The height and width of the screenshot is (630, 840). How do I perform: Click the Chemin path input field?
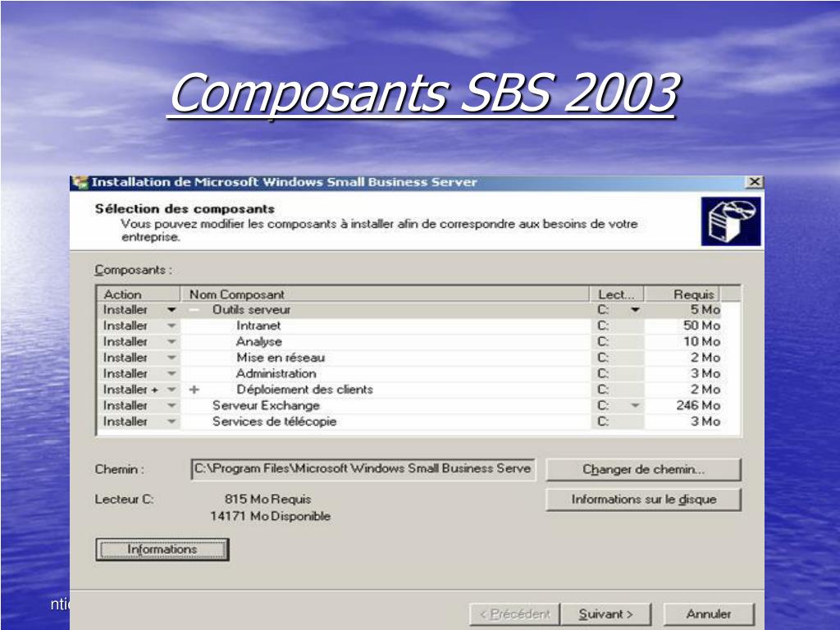(363, 469)
